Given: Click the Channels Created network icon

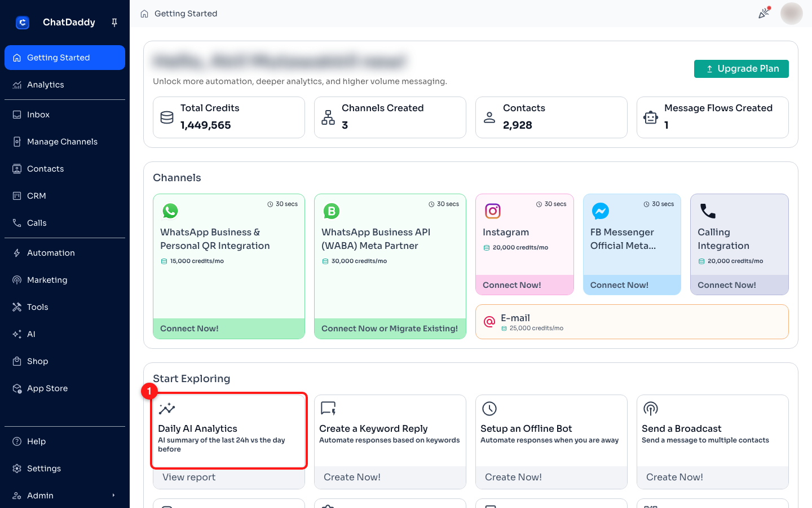Looking at the screenshot, I should [x=328, y=117].
